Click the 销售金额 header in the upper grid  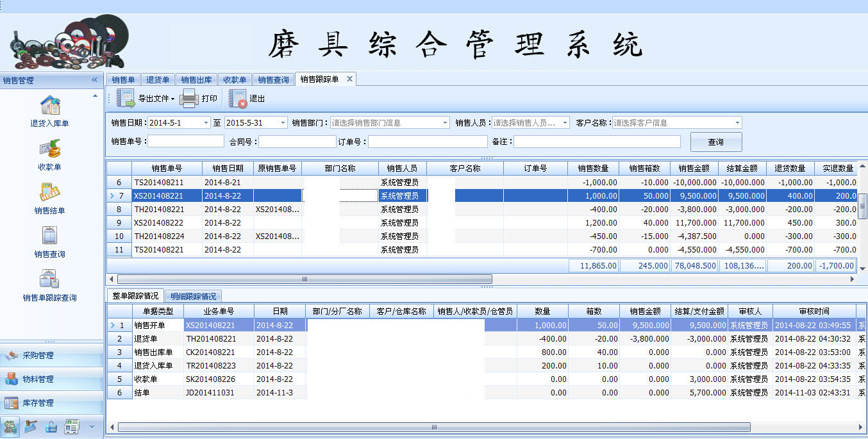pyautogui.click(x=694, y=169)
